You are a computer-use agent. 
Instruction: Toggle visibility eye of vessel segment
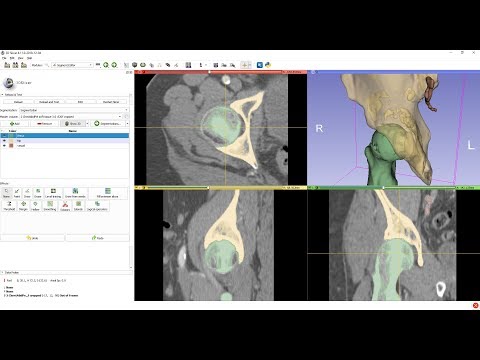pos(4,146)
